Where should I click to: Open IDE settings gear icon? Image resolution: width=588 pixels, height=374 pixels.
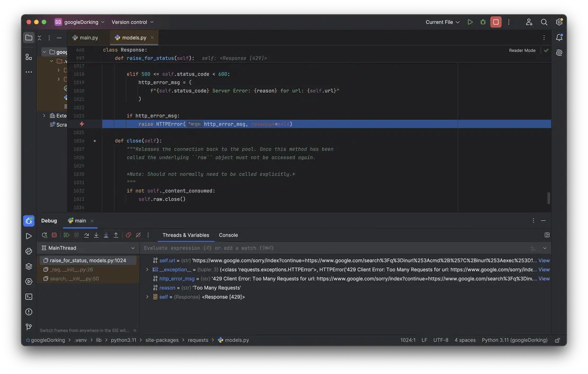point(559,22)
